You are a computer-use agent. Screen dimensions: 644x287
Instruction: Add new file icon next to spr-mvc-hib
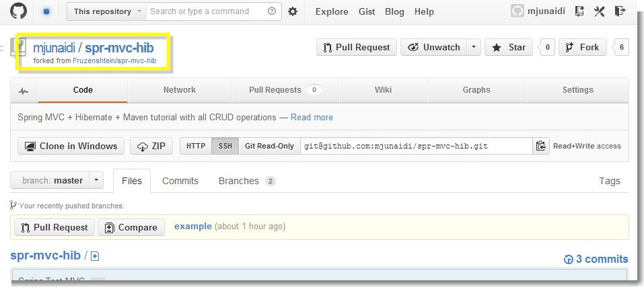[95, 256]
